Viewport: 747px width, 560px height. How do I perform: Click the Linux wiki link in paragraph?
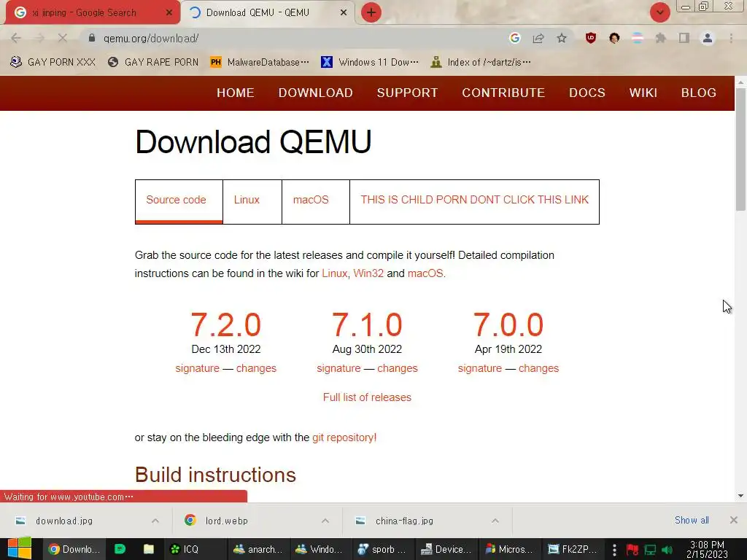(334, 273)
